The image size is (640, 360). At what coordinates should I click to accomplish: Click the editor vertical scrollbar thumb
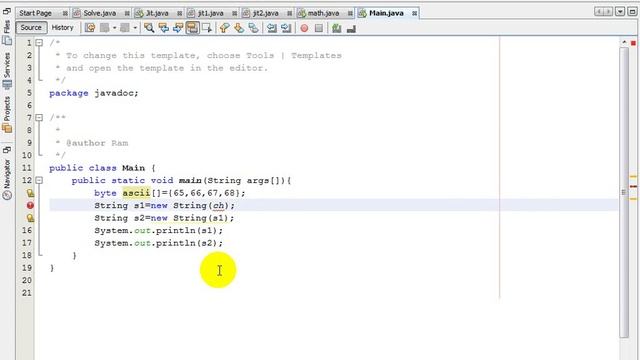(x=624, y=192)
